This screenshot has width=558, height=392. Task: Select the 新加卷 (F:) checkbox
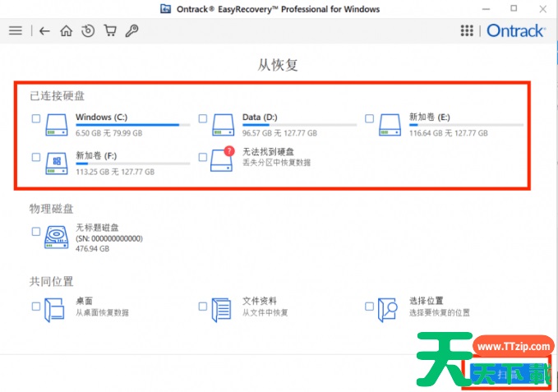36,156
